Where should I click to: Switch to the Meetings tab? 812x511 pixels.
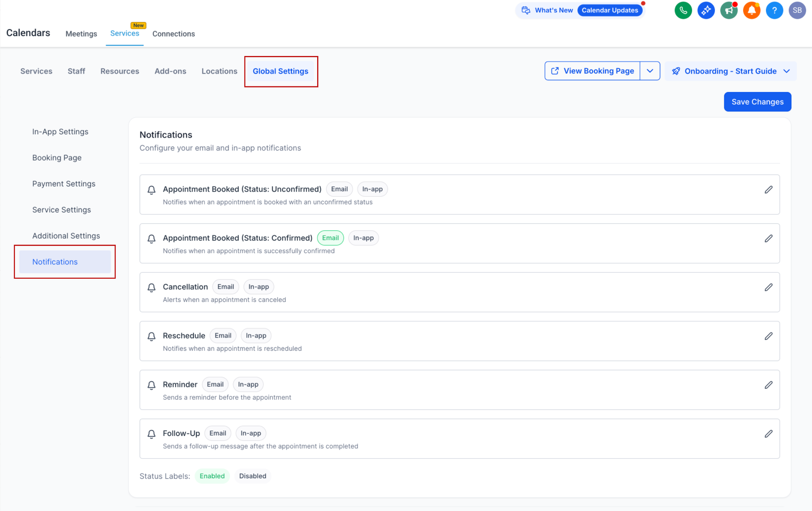click(81, 34)
